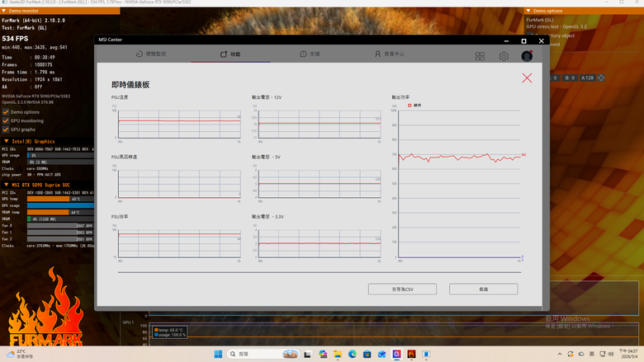Screen dimensions: 644x362
Task: Show hidden system tray icons
Action: (560, 355)
